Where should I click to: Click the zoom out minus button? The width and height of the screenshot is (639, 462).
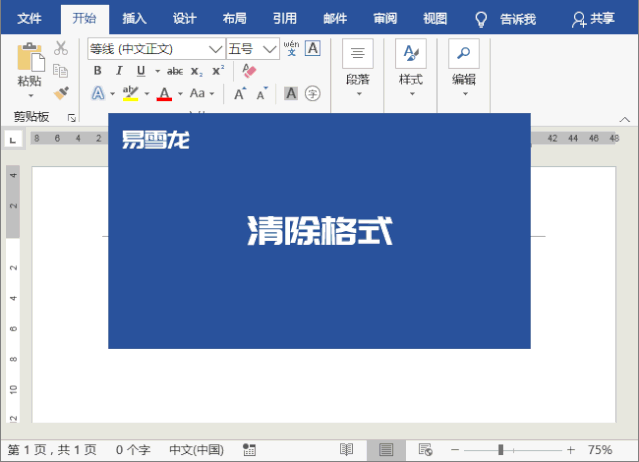point(455,450)
